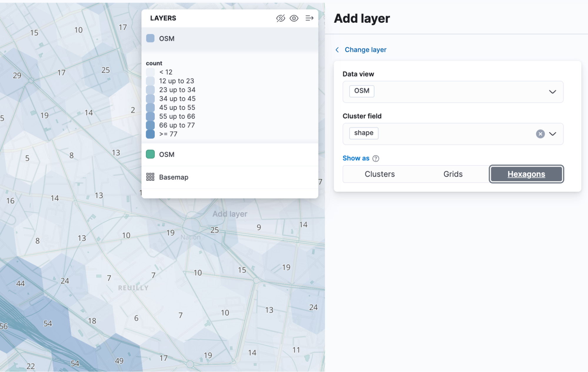Select Clusters display option tab
The width and height of the screenshot is (588, 372).
click(379, 174)
